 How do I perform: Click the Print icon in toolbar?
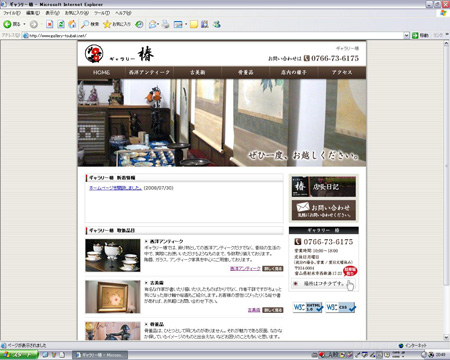click(x=166, y=24)
